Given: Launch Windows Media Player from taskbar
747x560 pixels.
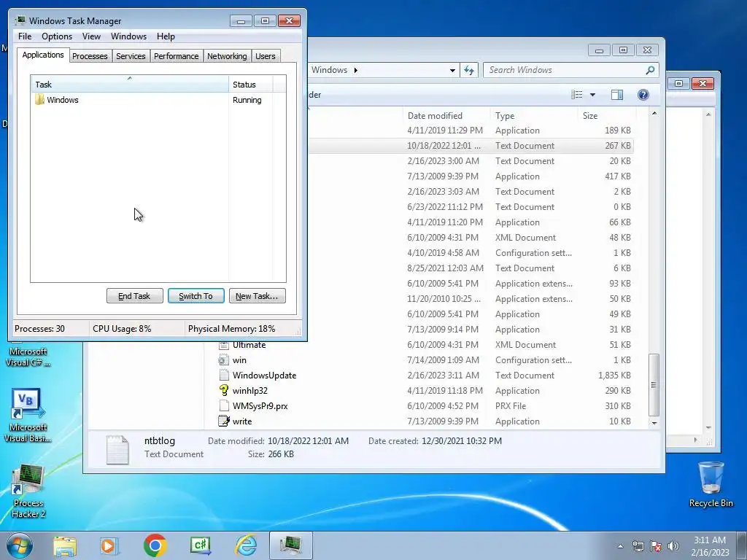Looking at the screenshot, I should click(x=109, y=545).
